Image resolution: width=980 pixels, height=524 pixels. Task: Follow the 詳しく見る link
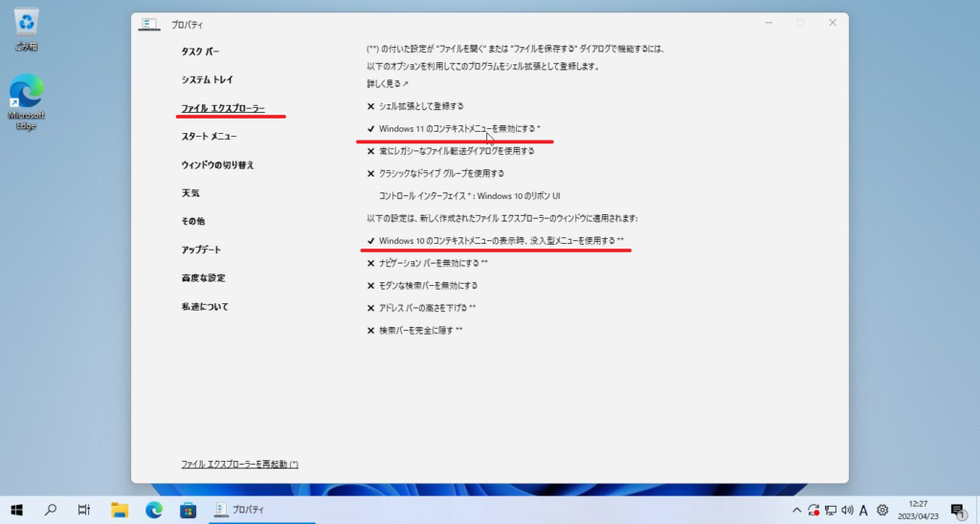(388, 84)
